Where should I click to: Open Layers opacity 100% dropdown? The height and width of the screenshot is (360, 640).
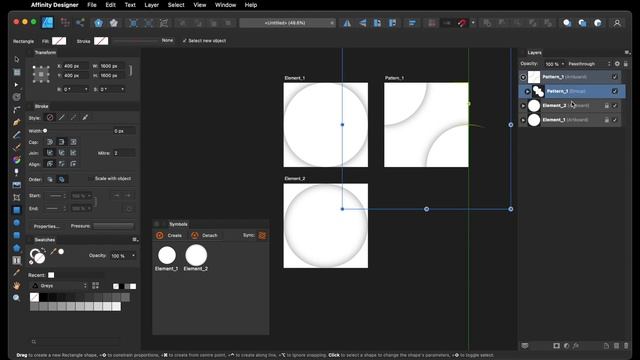[563, 64]
